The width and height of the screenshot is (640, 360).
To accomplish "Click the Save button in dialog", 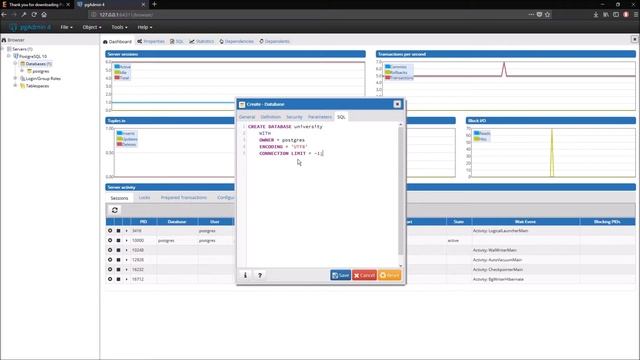I will (x=340, y=275).
